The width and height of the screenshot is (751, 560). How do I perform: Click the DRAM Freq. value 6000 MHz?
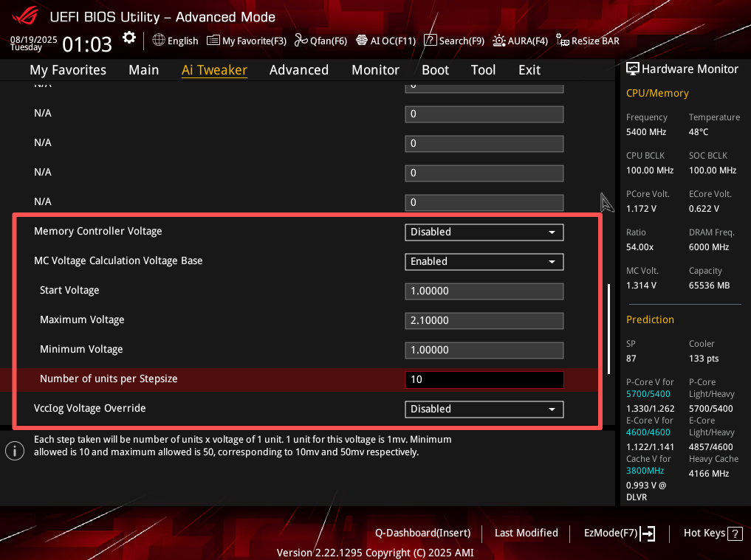pyautogui.click(x=709, y=247)
